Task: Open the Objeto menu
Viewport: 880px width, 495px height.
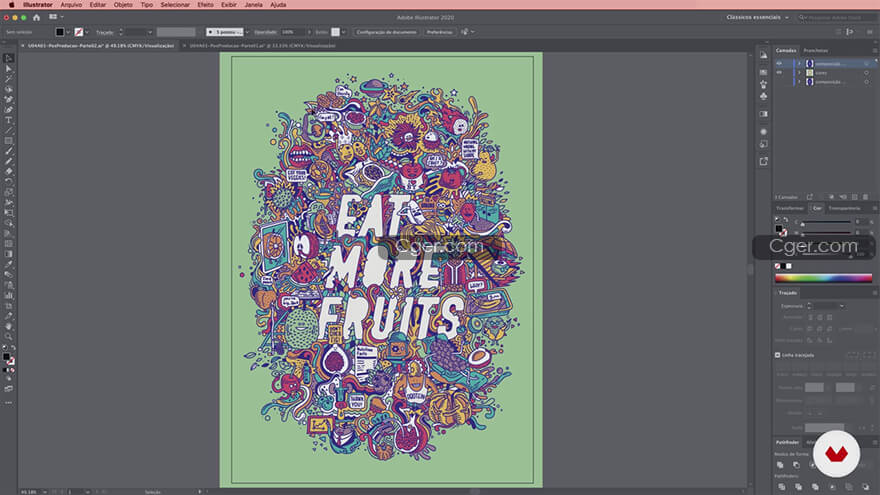Action: 123,4
